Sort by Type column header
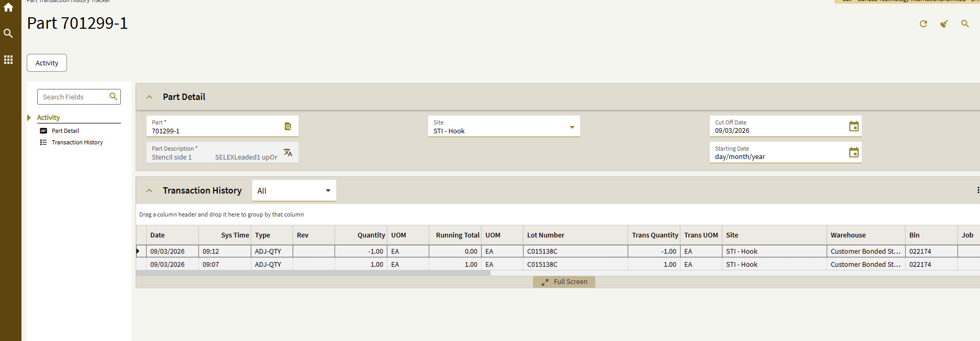Screen dimensions: 980x341 point(272,235)
